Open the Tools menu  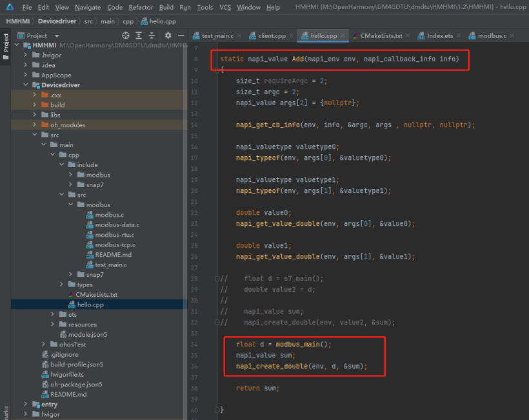[205, 7]
